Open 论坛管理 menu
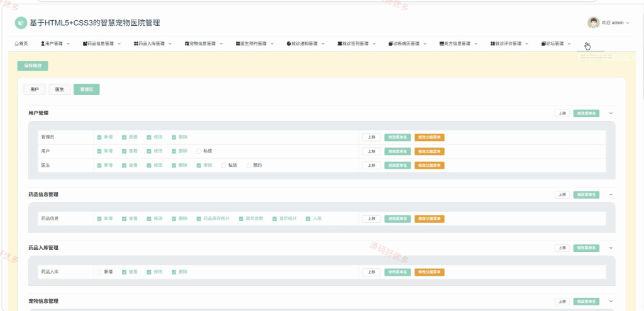Viewport: 644px width, 311px height. (555, 43)
